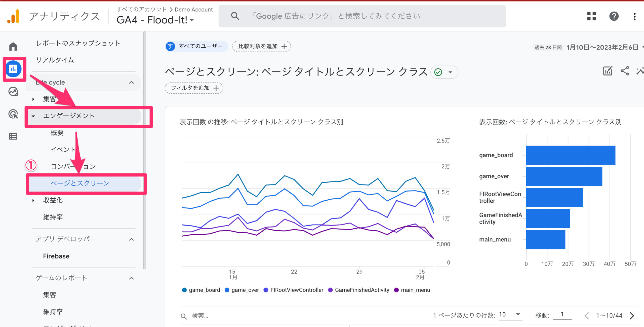Click the game_board bar in bar chart
644x327 pixels.
tap(570, 155)
